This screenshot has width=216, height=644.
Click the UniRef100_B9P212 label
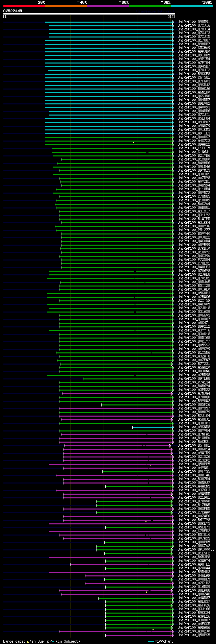click(194, 326)
